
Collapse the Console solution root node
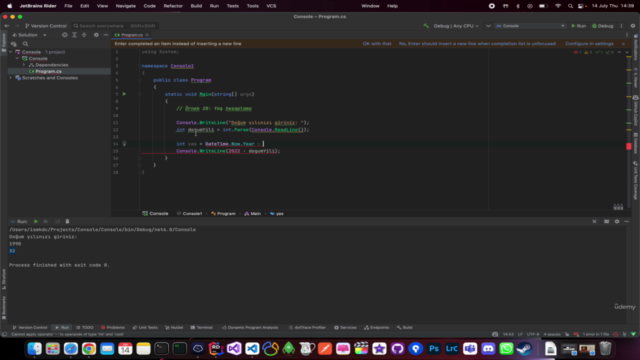point(11,52)
